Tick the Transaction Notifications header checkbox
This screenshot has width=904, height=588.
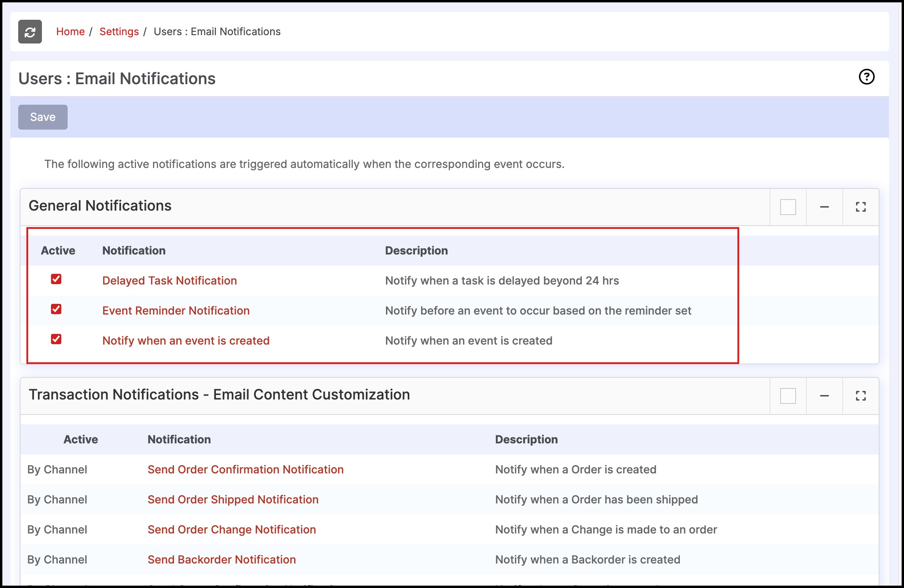pyautogui.click(x=788, y=396)
